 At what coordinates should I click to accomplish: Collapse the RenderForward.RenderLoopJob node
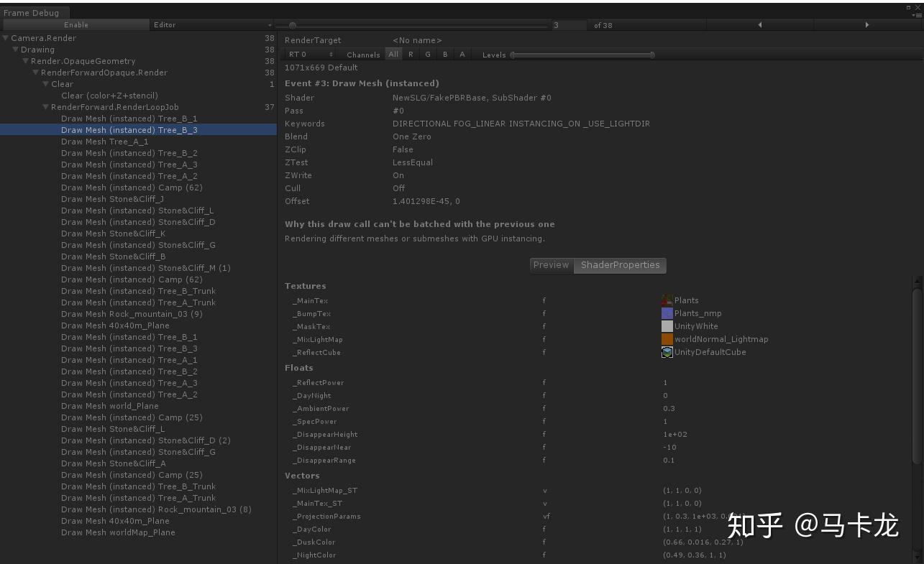pos(45,106)
